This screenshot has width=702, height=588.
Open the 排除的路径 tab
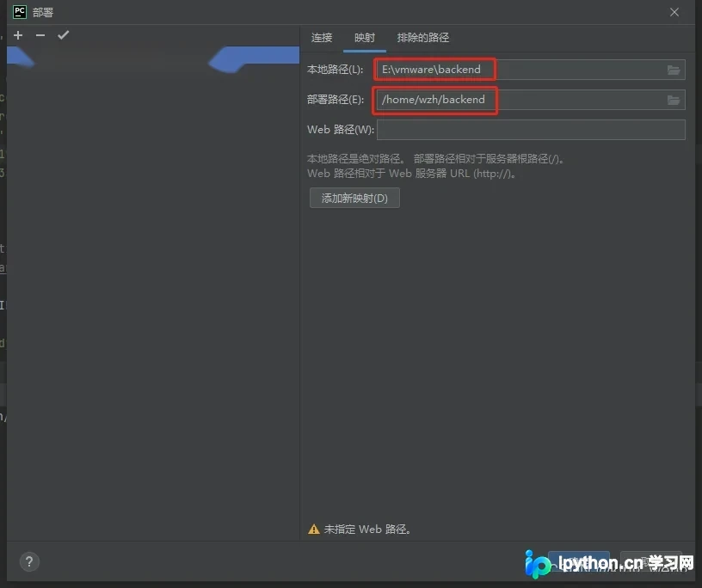point(423,38)
